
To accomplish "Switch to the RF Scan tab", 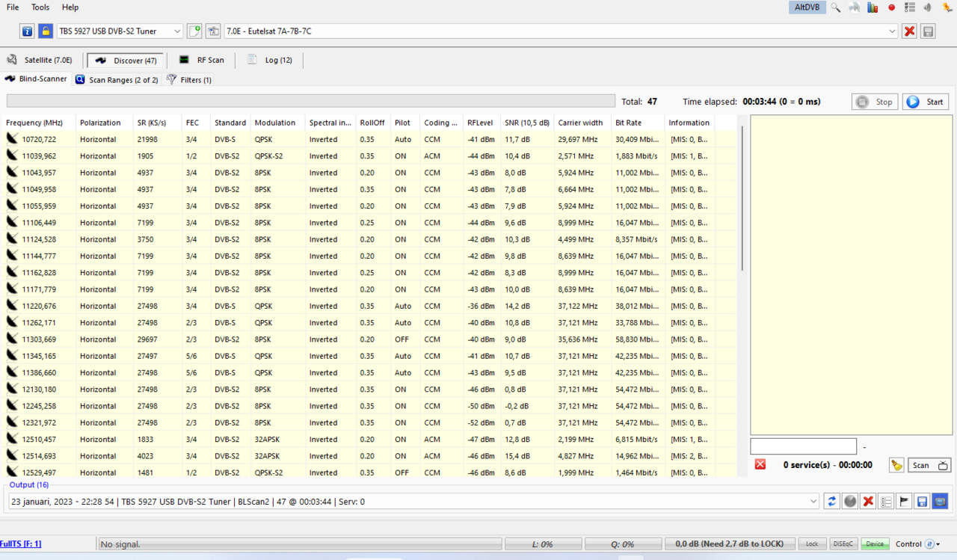I will click(202, 60).
